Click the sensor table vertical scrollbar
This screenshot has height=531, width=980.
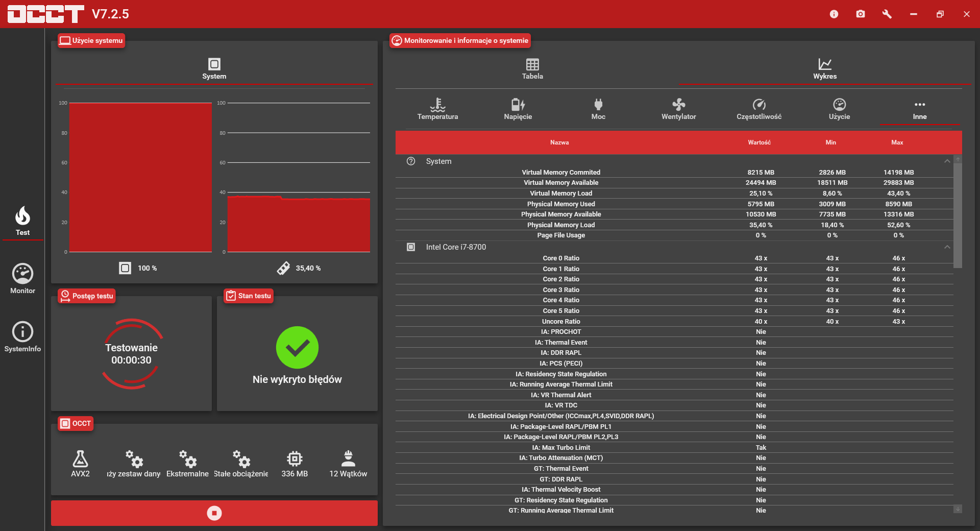click(958, 214)
